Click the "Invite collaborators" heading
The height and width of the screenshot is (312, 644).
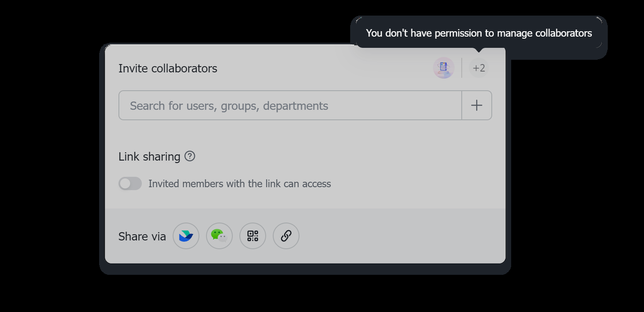coord(168,68)
